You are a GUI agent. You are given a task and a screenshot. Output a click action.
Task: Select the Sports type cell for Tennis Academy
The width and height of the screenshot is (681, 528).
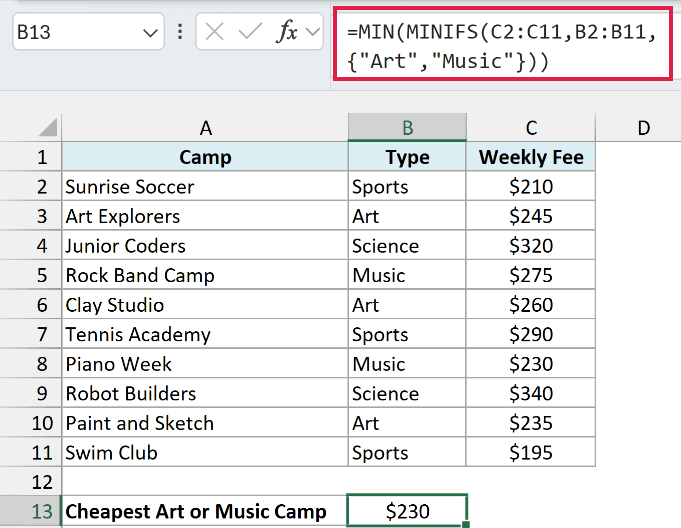tap(407, 334)
